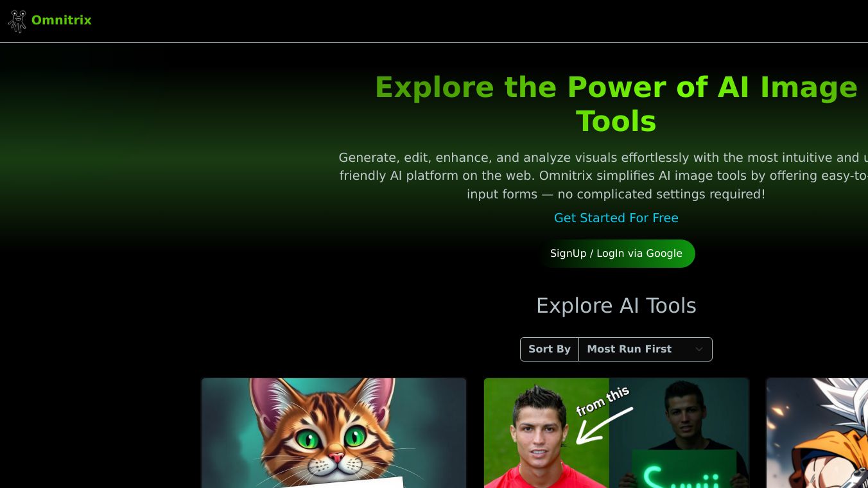Open the white-haired anime character tool card

pyautogui.click(x=817, y=433)
